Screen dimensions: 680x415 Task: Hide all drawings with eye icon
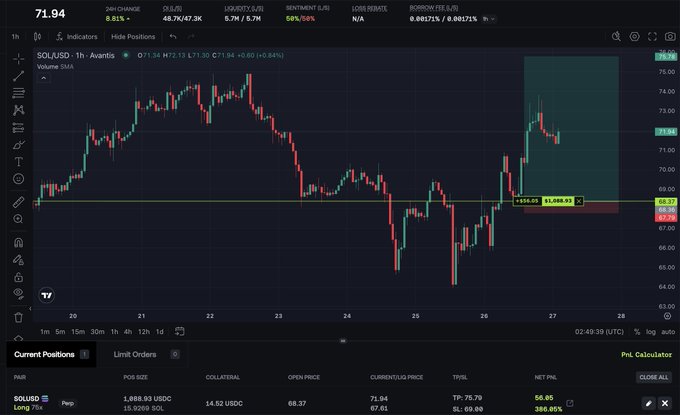point(18,294)
